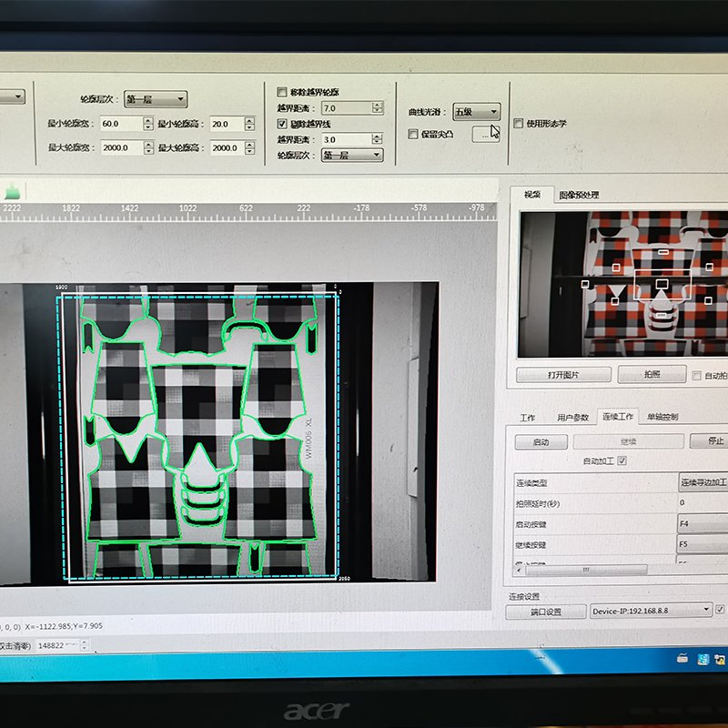Click the up arrow on the 越界距离 7.0 stepper
The width and height of the screenshot is (728, 728).
pyautogui.click(x=377, y=103)
